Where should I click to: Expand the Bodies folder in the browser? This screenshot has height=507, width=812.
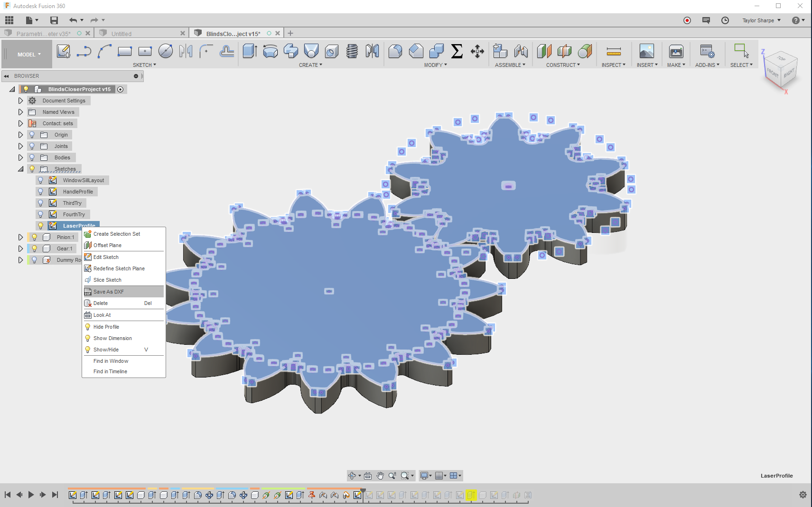[20, 157]
